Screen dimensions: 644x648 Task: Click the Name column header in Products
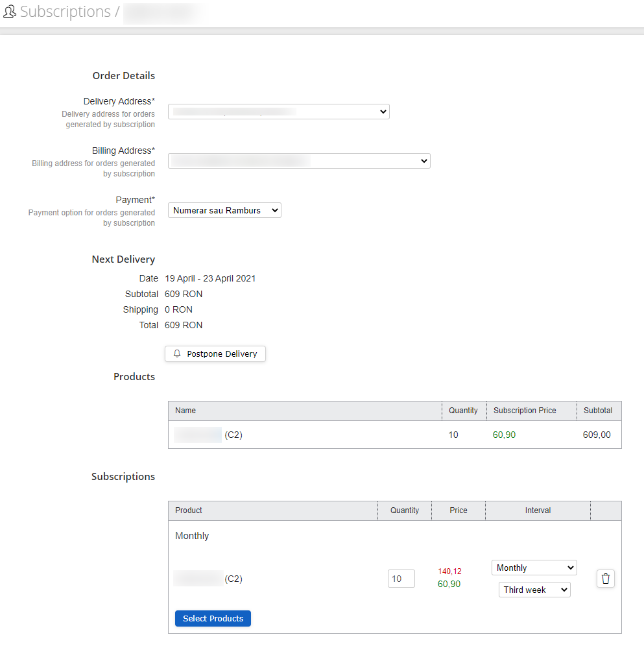tap(185, 411)
